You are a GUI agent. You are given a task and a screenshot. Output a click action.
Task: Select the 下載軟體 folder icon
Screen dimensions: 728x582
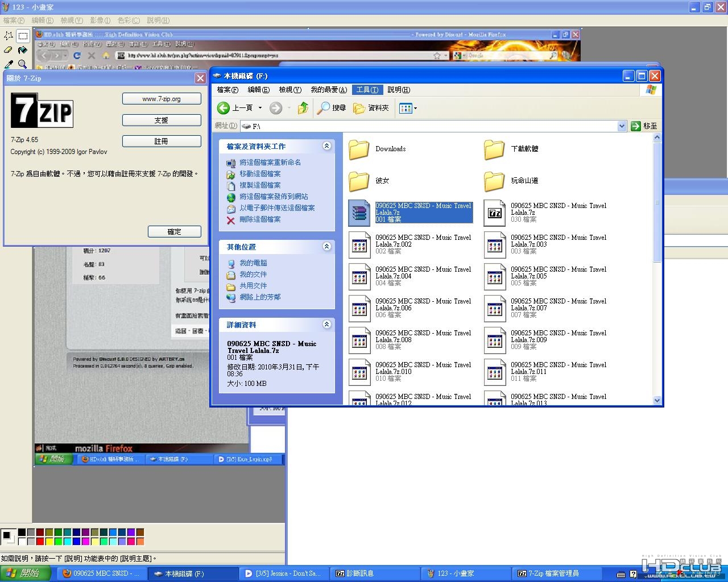pyautogui.click(x=495, y=149)
